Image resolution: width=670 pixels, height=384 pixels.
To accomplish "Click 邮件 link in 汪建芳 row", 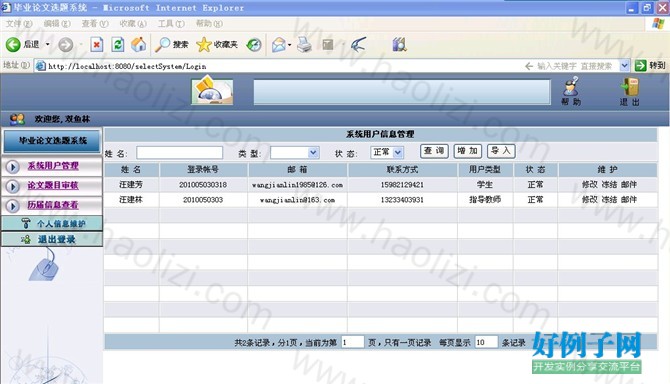I will point(629,185).
